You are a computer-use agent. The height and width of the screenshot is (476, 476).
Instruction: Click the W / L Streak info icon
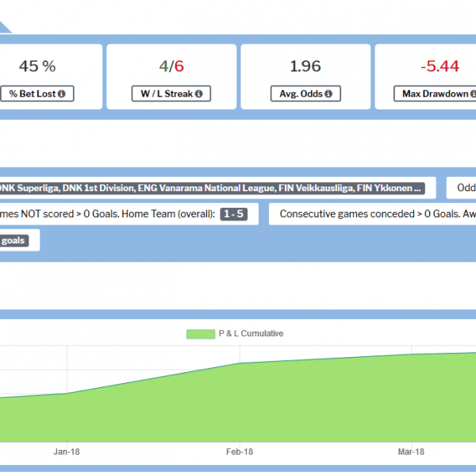point(199,94)
